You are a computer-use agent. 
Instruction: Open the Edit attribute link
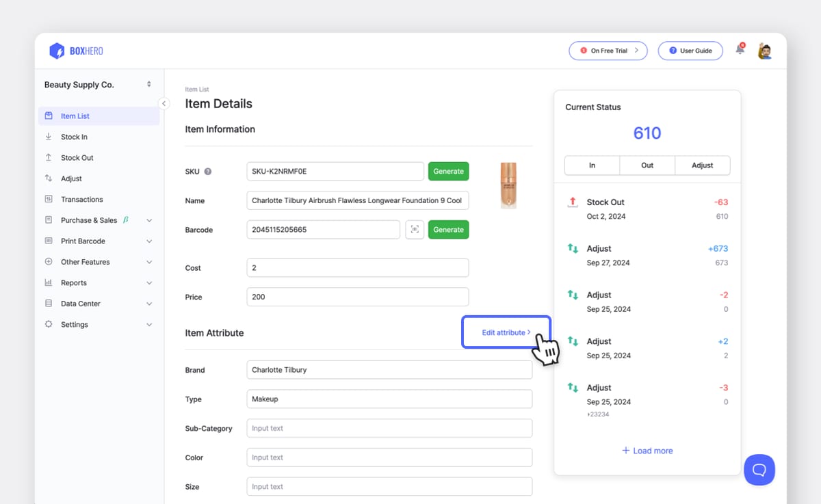506,332
